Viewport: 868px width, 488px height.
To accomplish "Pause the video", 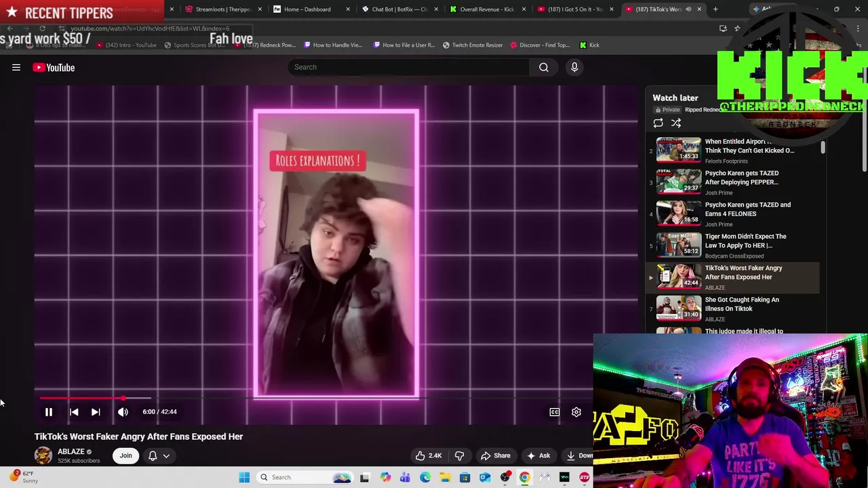I will (49, 411).
